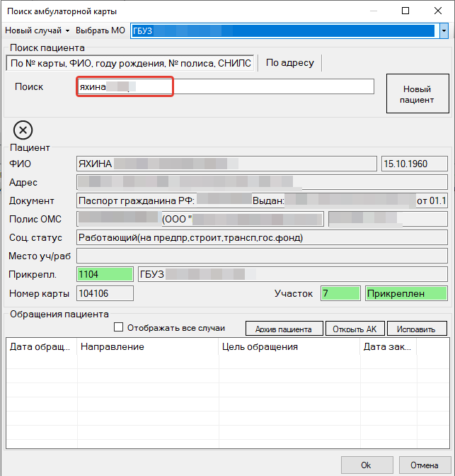Click 'Выбрать МО' menu item
Viewport: 455px width, 476px height.
(x=101, y=31)
